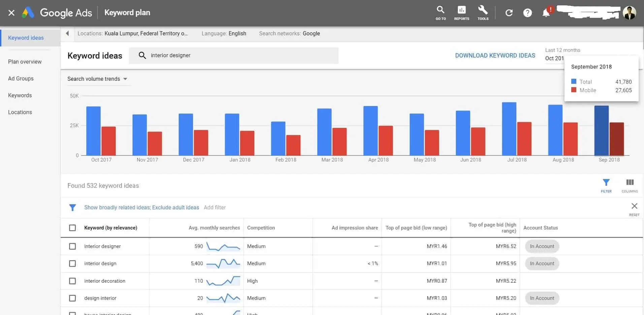
Task: Open Ad Groups in sidebar
Action: coord(21,78)
